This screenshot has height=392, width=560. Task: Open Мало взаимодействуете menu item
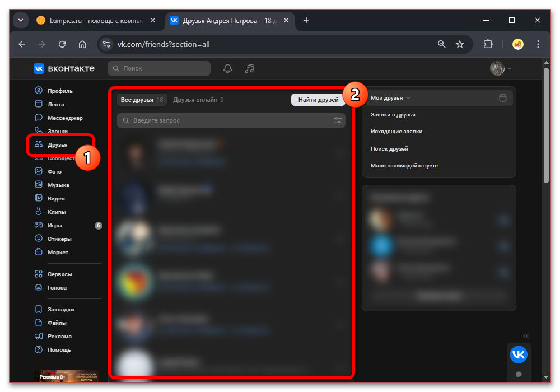(x=404, y=165)
